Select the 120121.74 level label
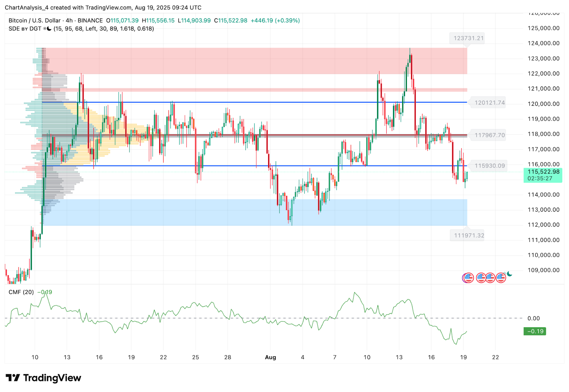Image resolution: width=569 pixels, height=392 pixels. [x=490, y=103]
